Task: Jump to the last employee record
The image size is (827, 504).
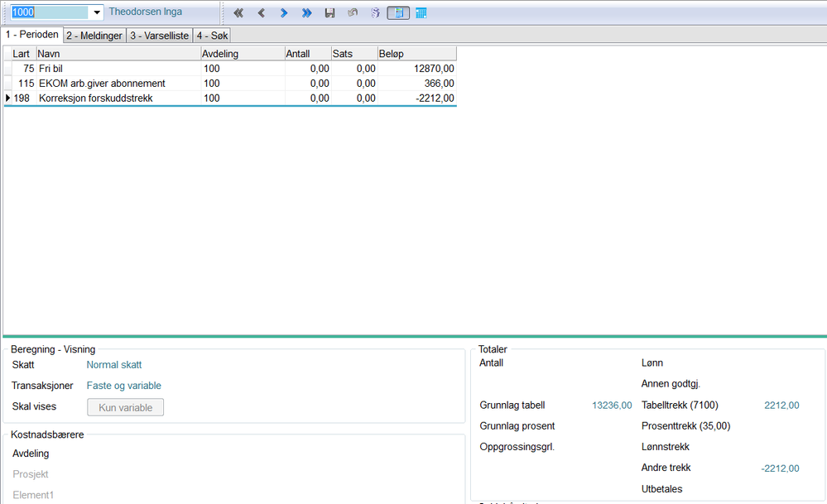Action: (306, 13)
